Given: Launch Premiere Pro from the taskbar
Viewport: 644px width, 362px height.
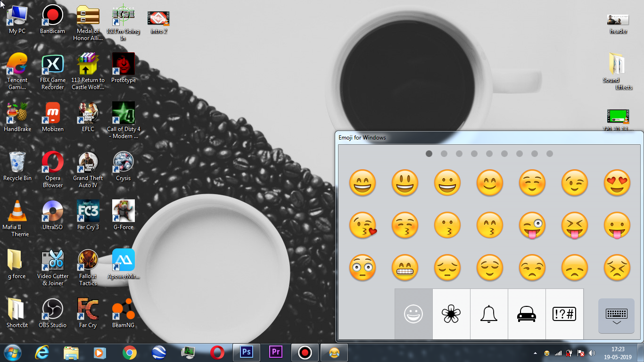Looking at the screenshot, I should [x=275, y=352].
